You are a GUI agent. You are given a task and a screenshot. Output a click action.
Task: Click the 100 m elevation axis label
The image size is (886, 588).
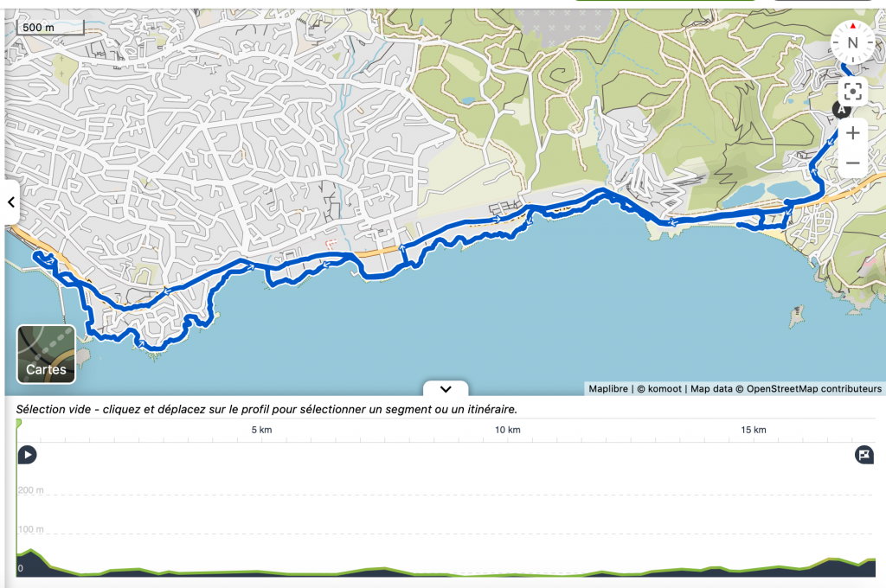click(31, 529)
